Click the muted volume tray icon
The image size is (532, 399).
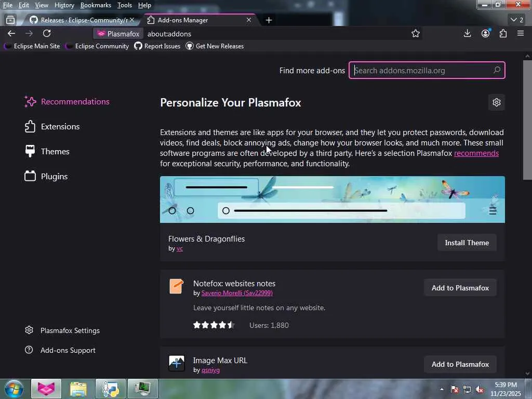click(480, 390)
